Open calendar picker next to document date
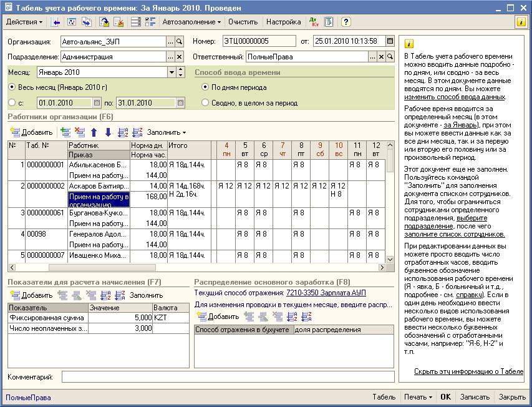532x407 pixels. pos(390,41)
